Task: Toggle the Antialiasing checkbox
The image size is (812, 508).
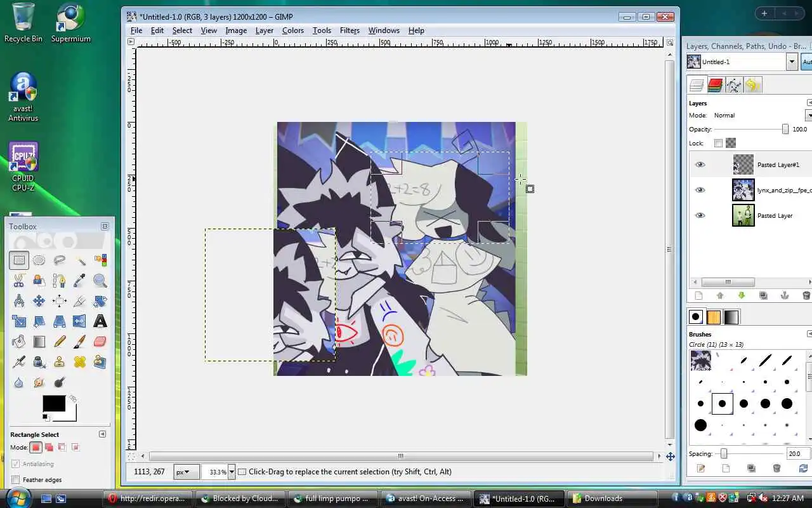Action: (16, 464)
